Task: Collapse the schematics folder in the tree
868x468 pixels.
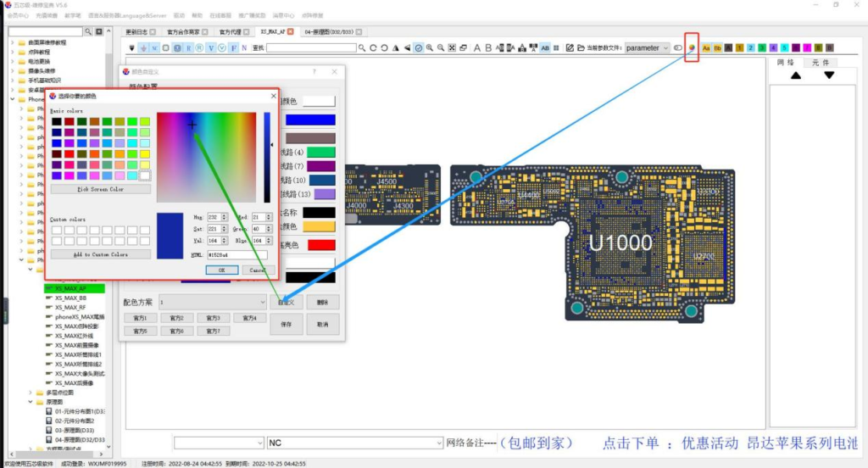Action: point(31,402)
